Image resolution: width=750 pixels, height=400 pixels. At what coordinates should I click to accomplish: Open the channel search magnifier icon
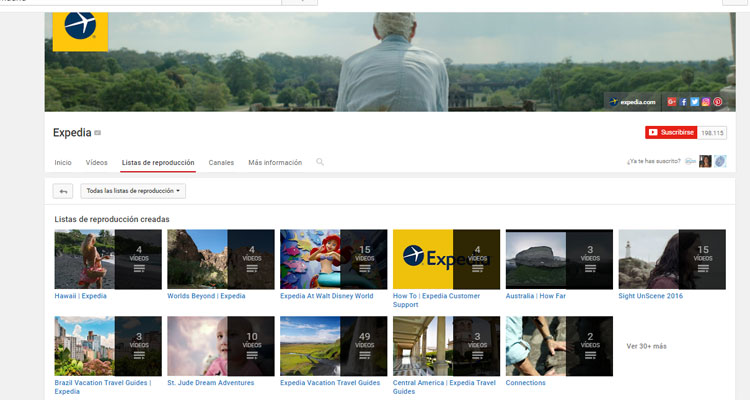pyautogui.click(x=320, y=162)
